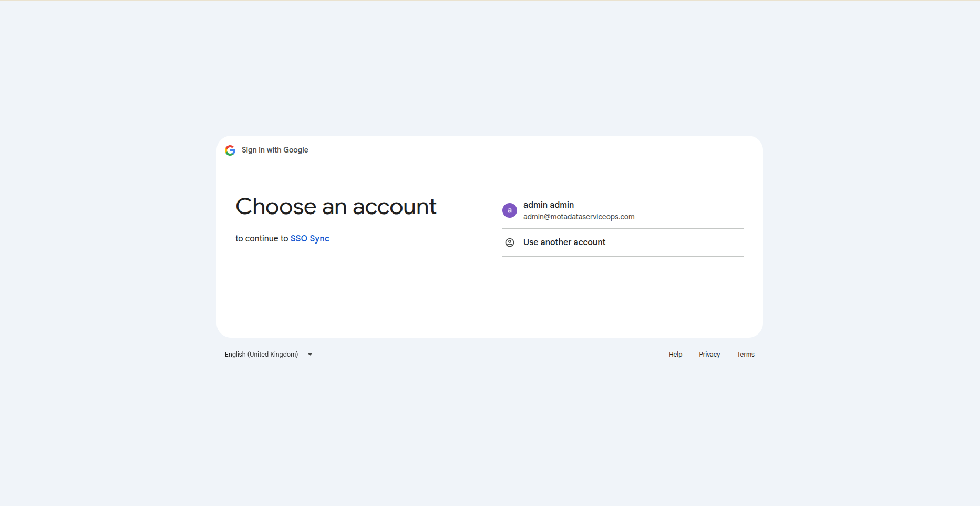Click the divider line below Use another account
Image resolution: width=980 pixels, height=506 pixels.
pos(623,256)
